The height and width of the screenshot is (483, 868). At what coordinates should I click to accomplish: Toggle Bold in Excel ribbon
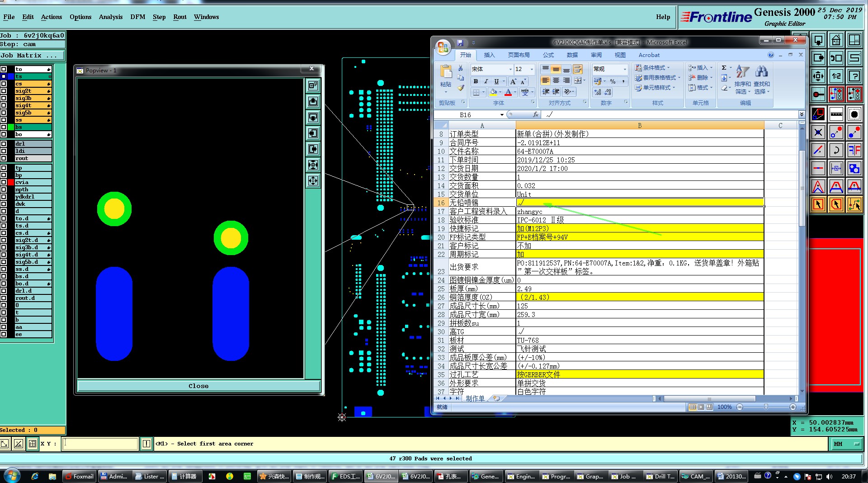point(476,81)
